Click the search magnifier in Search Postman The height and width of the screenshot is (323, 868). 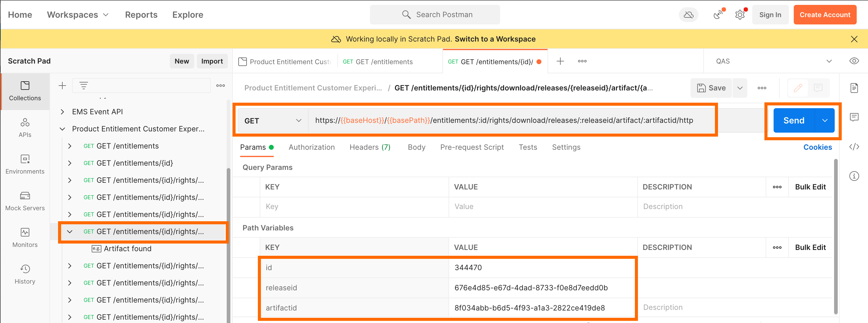(x=406, y=14)
